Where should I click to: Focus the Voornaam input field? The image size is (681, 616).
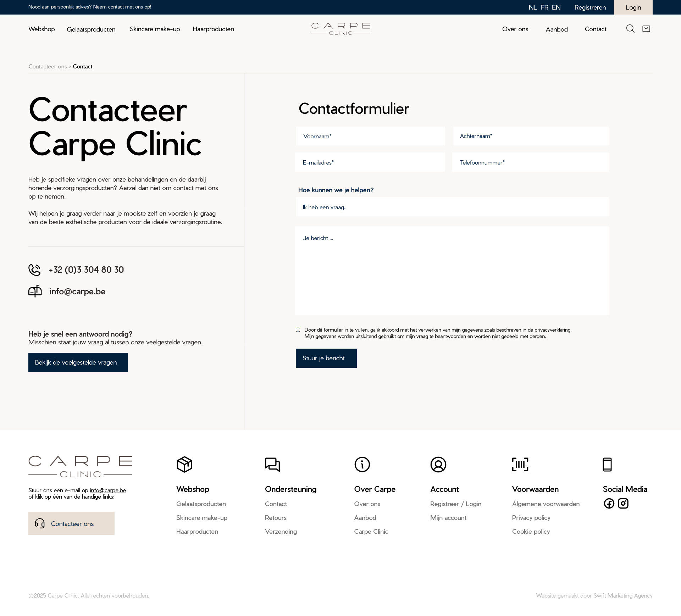click(370, 136)
